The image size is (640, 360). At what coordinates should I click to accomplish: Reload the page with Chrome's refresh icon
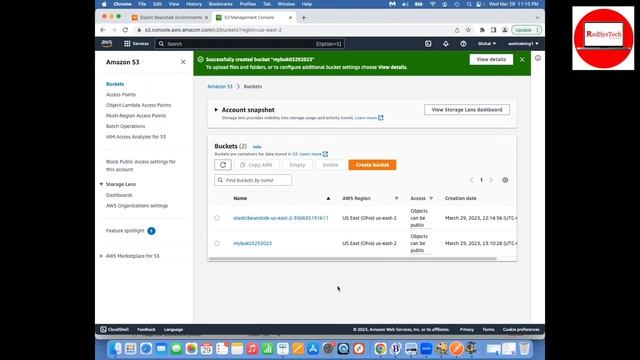point(125,30)
